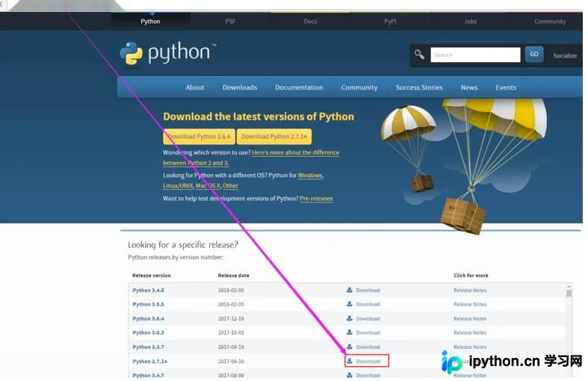Click the Release version column header

tap(151, 275)
